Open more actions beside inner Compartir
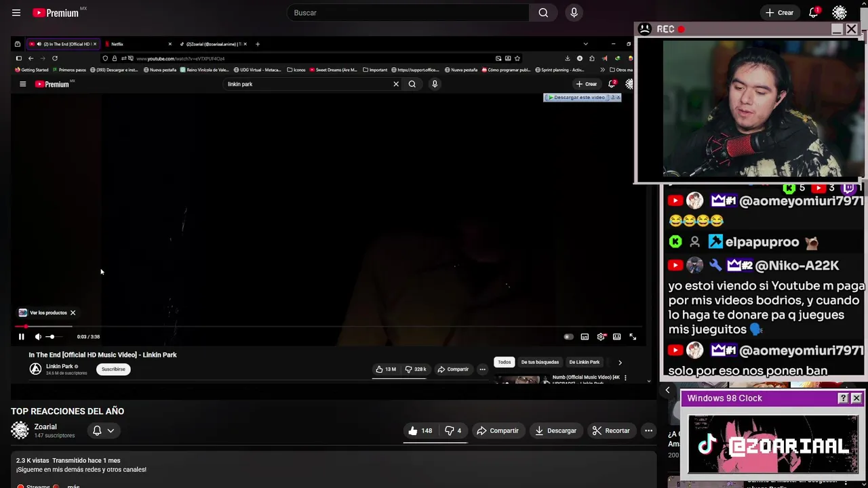This screenshot has height=488, width=868. pos(482,369)
